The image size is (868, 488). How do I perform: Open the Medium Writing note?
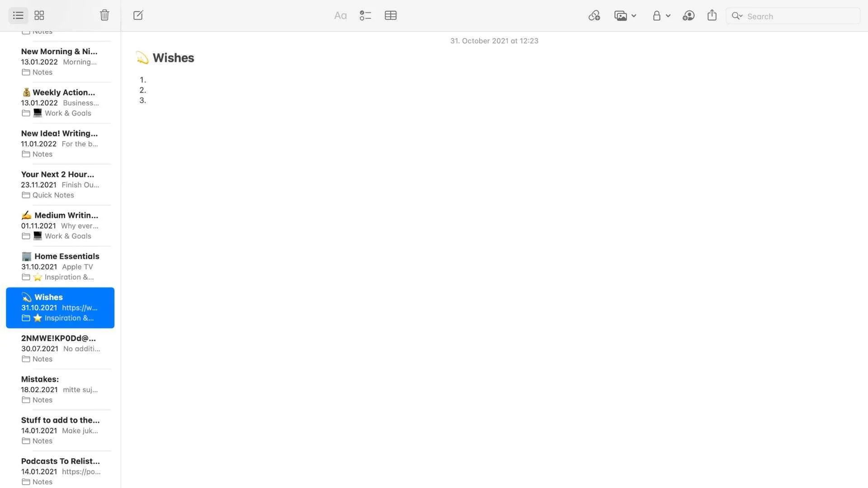60,225
